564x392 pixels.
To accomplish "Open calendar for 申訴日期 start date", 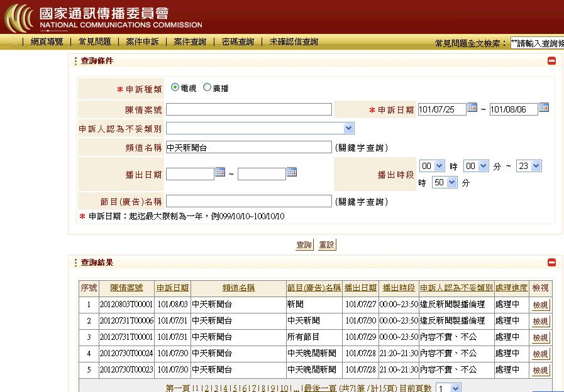I will pyautogui.click(x=472, y=107).
